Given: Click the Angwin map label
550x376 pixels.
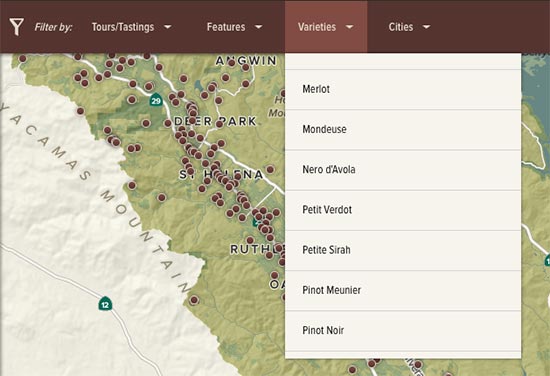Looking at the screenshot, I should tap(246, 61).
